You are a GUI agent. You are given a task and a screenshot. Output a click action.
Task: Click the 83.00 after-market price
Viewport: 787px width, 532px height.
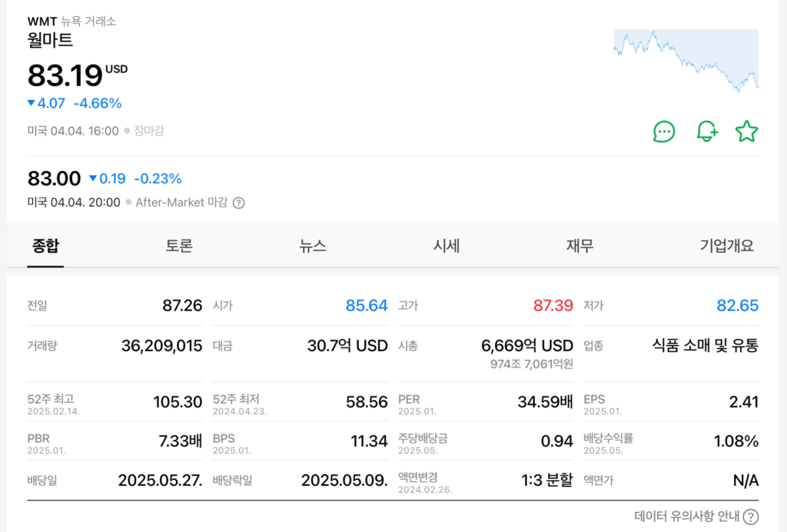tap(55, 178)
